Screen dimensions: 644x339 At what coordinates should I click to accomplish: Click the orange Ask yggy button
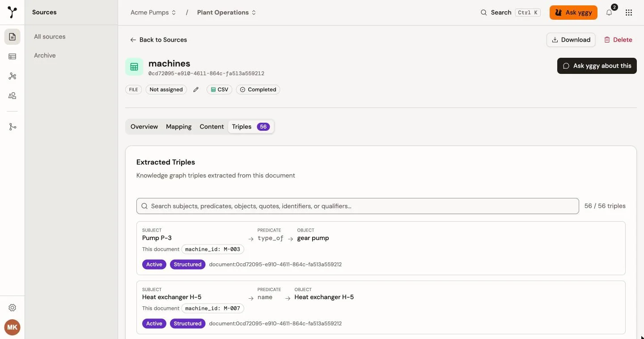573,13
